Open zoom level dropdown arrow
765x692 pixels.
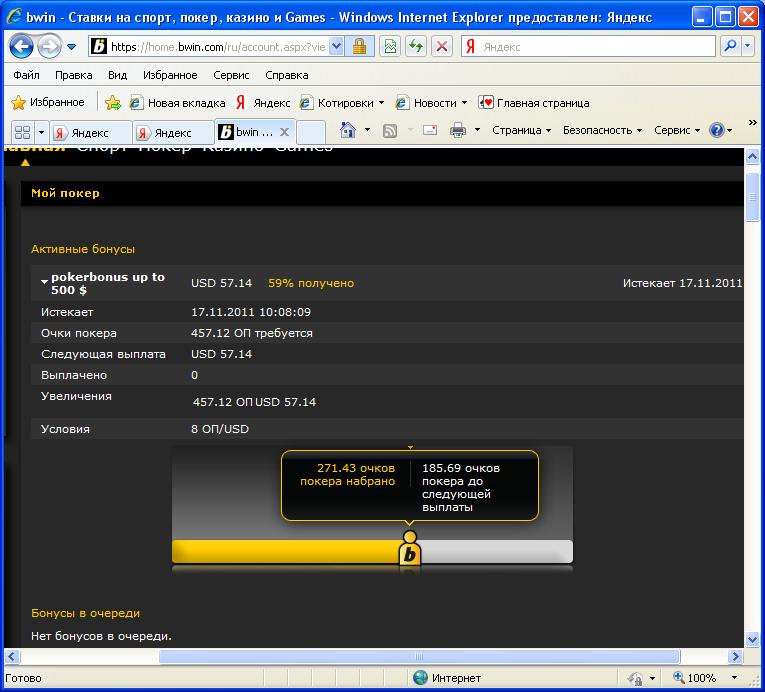pos(734,677)
